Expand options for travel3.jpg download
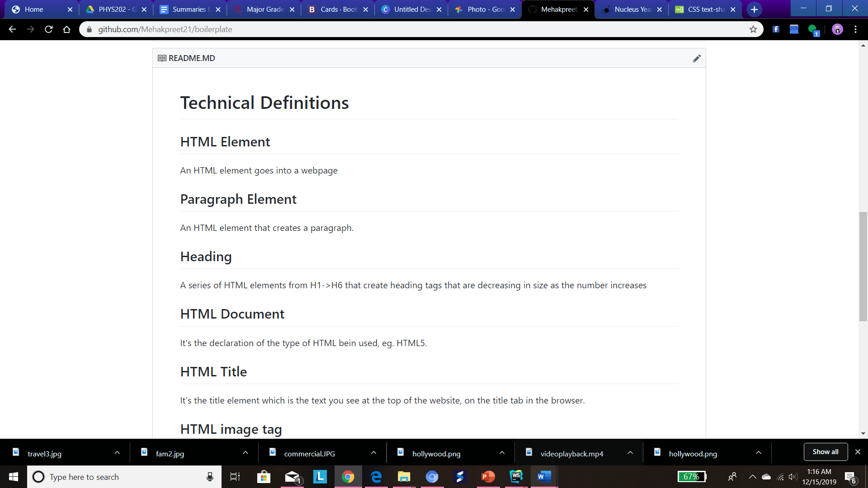Screen dimensions: 868x488 click(117, 453)
